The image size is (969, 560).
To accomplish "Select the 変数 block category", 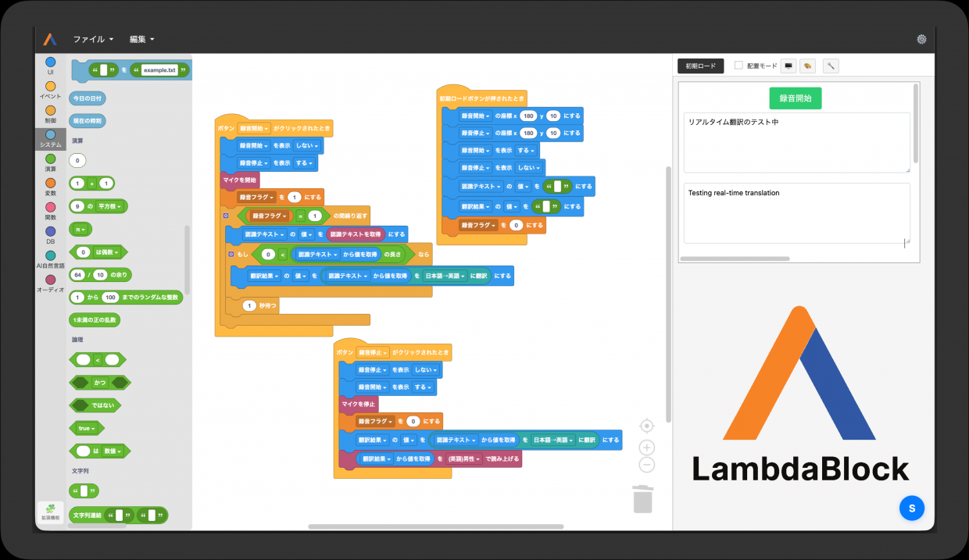I will [51, 187].
